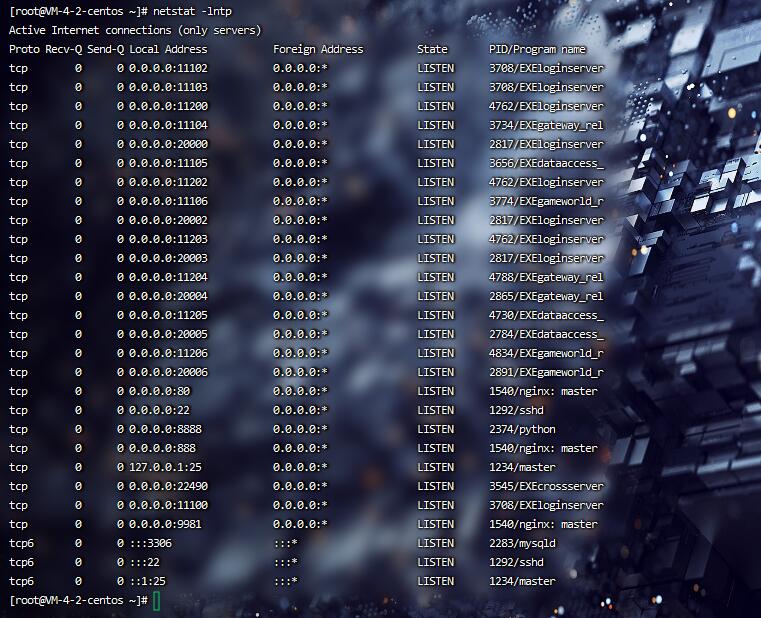Click the 0.0.0.0:8888 local address
Screen dimensions: 761x618
point(162,429)
